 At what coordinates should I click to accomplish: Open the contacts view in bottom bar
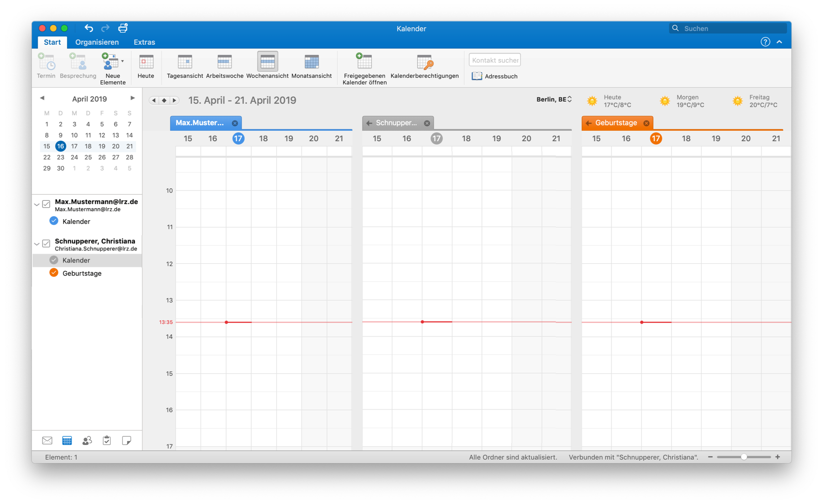point(87,441)
